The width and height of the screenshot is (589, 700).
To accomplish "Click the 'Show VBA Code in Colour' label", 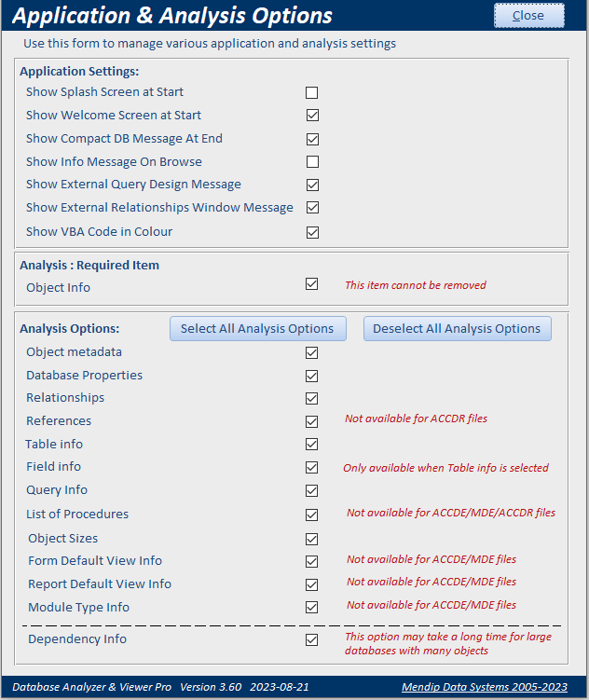I will (99, 232).
